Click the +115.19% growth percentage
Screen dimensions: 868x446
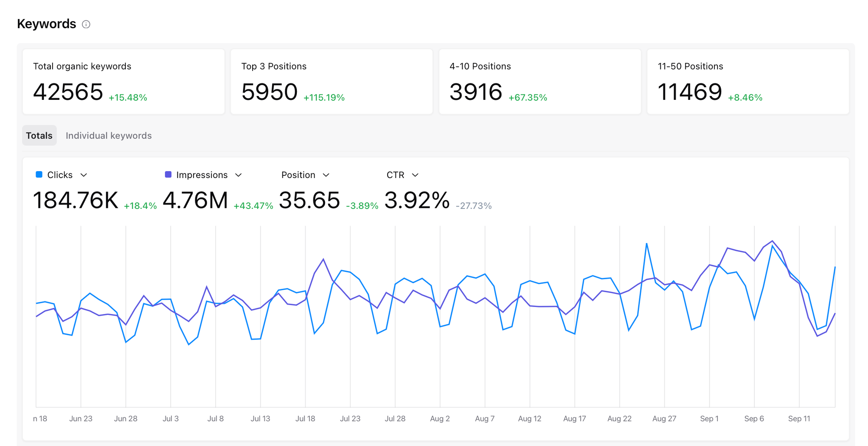pyautogui.click(x=324, y=97)
